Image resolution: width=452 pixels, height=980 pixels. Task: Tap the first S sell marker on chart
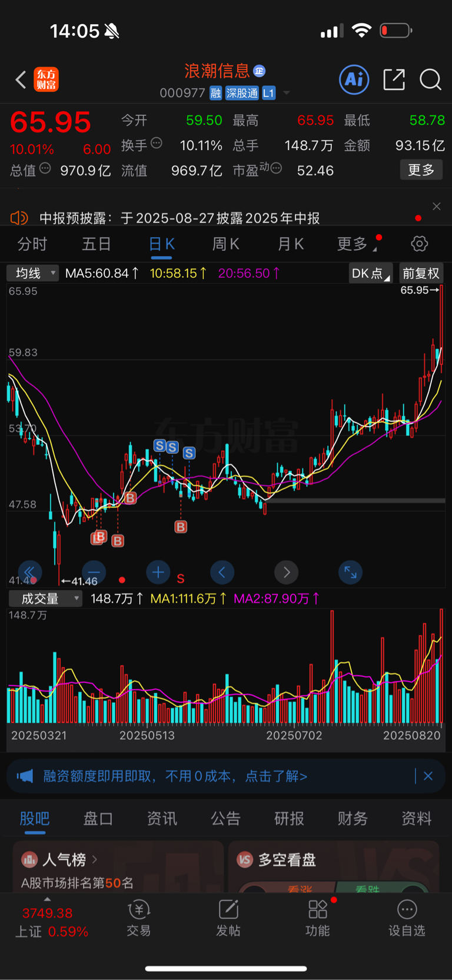click(x=159, y=446)
